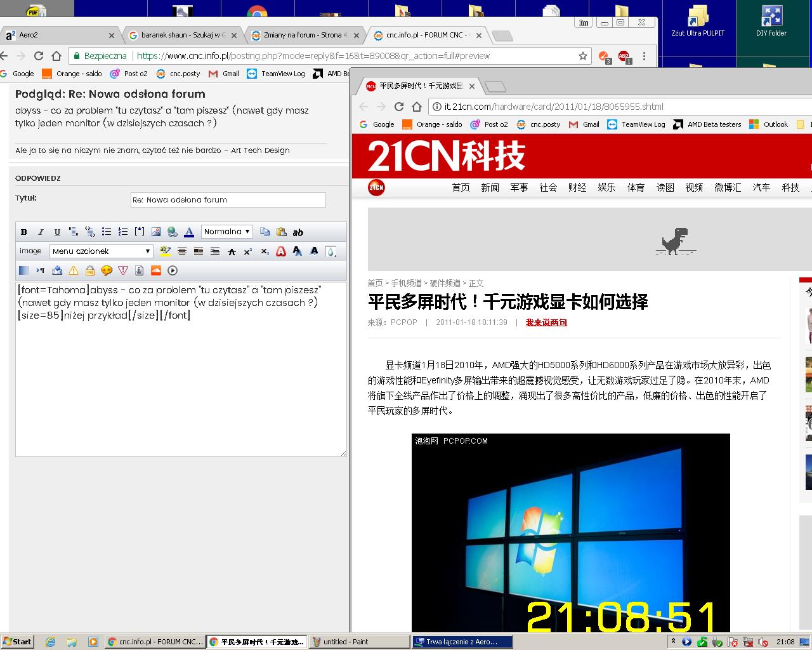The image size is (812, 650).
Task: Open 财经 in 21CN navigation
Action: tap(577, 187)
